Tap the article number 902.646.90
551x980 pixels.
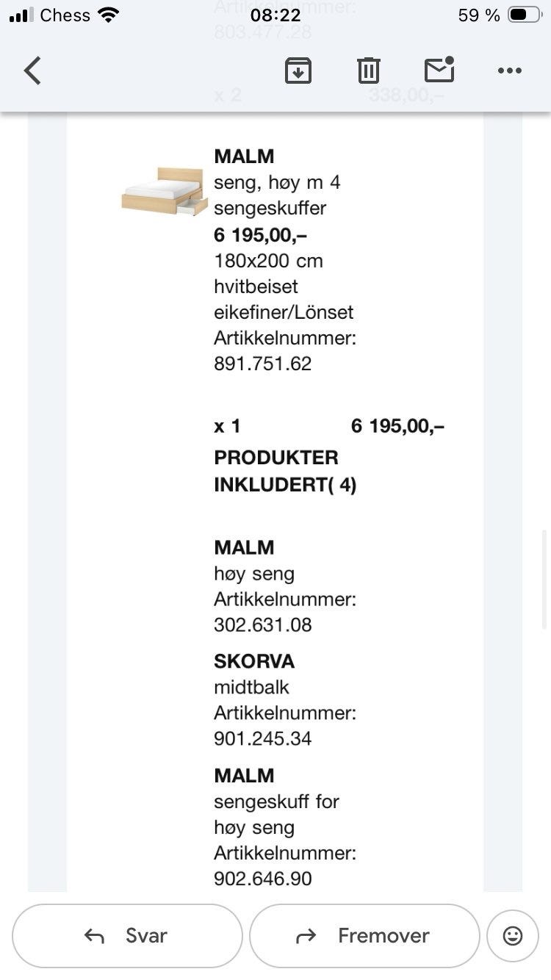click(263, 879)
